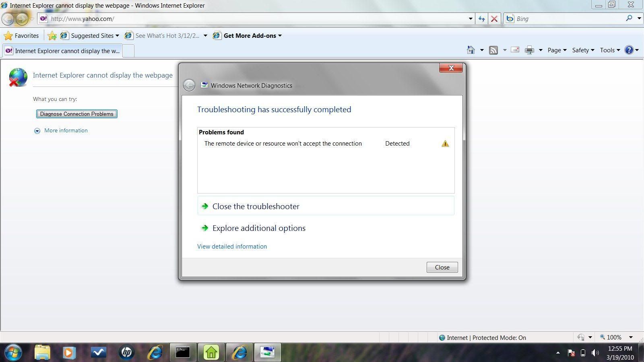Click Diagnose Connection Problems button
Image resolution: width=644 pixels, height=362 pixels.
(77, 114)
